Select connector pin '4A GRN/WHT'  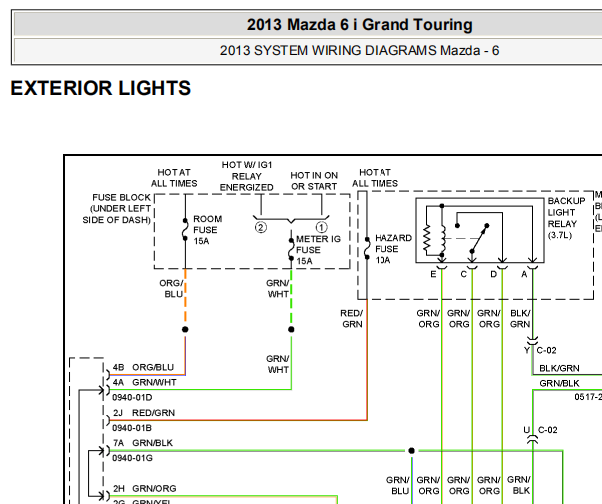pos(144,383)
